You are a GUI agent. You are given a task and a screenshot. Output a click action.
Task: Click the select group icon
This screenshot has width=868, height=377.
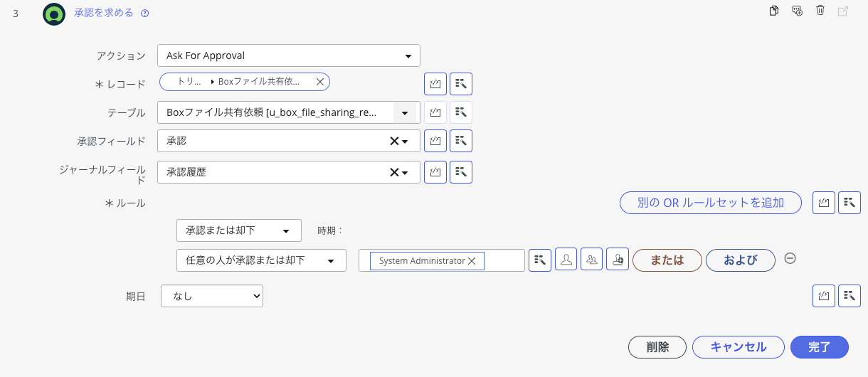click(x=592, y=260)
